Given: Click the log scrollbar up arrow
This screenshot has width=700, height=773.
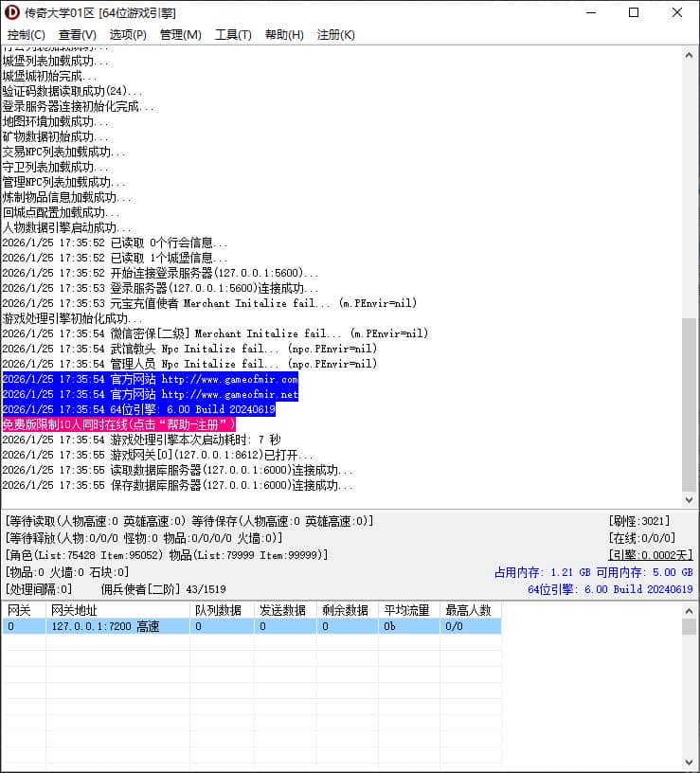Looking at the screenshot, I should (x=690, y=55).
